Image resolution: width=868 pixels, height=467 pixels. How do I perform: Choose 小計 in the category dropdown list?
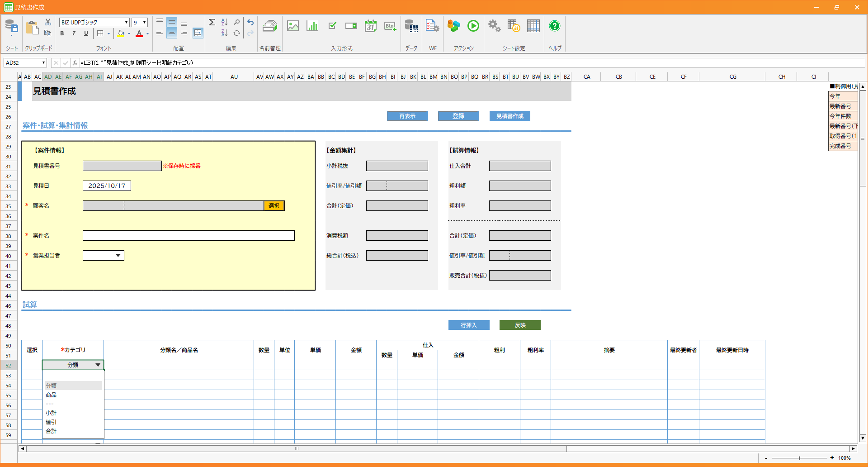click(51, 413)
